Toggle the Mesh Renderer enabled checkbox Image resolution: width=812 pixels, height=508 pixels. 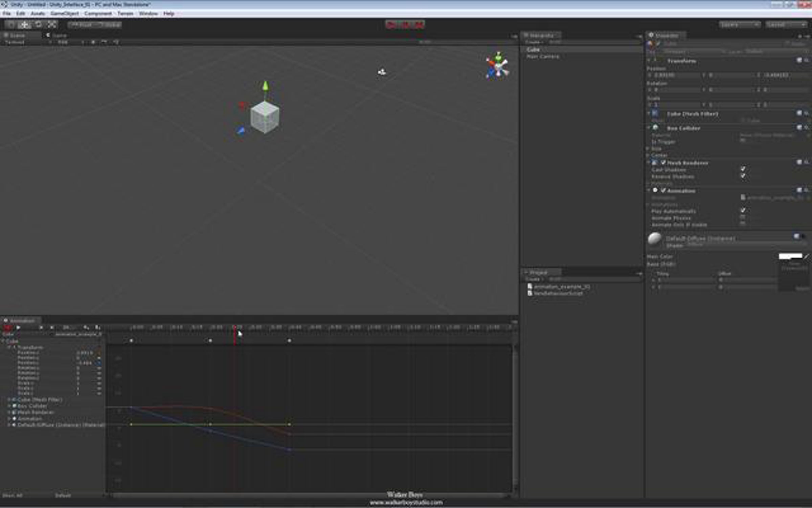point(663,163)
